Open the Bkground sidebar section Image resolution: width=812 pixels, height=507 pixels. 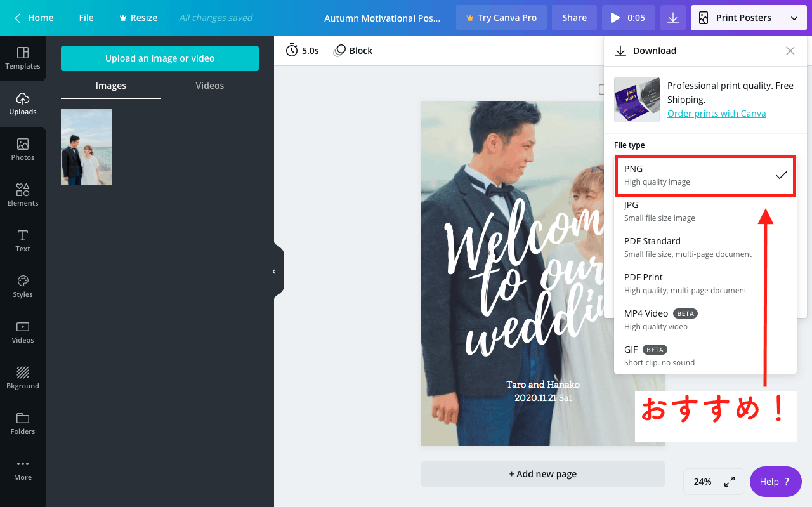coord(23,378)
